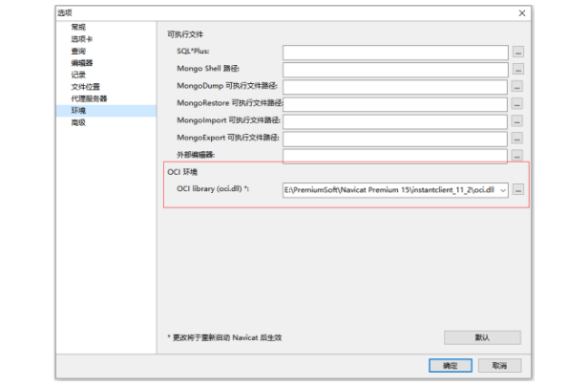Close the 选项 dialog window

(x=521, y=13)
